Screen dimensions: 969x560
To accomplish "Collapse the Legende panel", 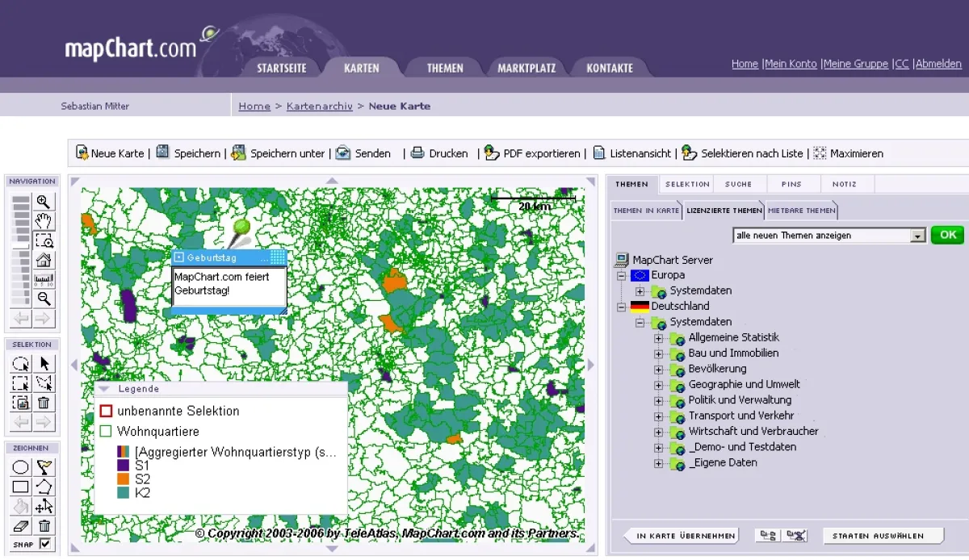I will click(x=103, y=388).
